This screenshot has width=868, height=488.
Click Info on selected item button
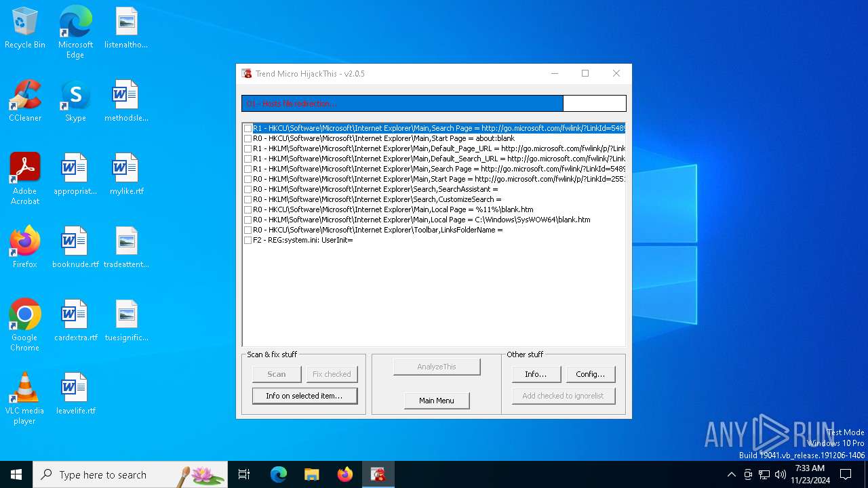(x=304, y=396)
